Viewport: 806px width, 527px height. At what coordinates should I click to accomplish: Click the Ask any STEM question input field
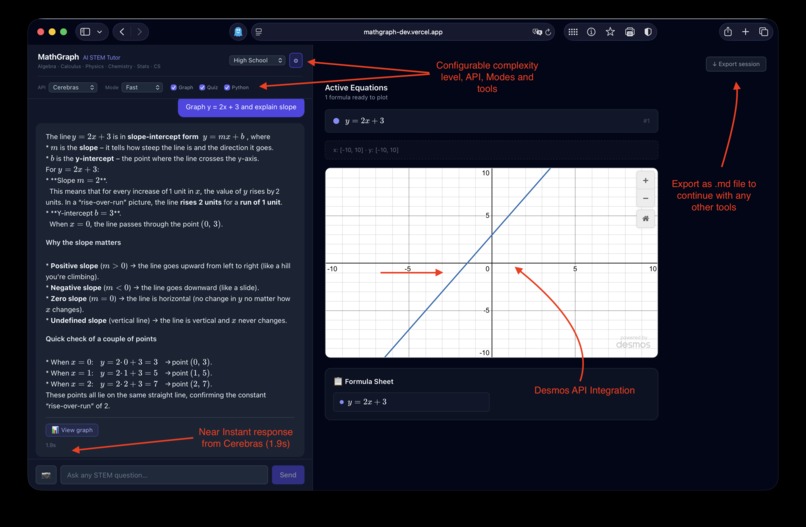tap(164, 475)
